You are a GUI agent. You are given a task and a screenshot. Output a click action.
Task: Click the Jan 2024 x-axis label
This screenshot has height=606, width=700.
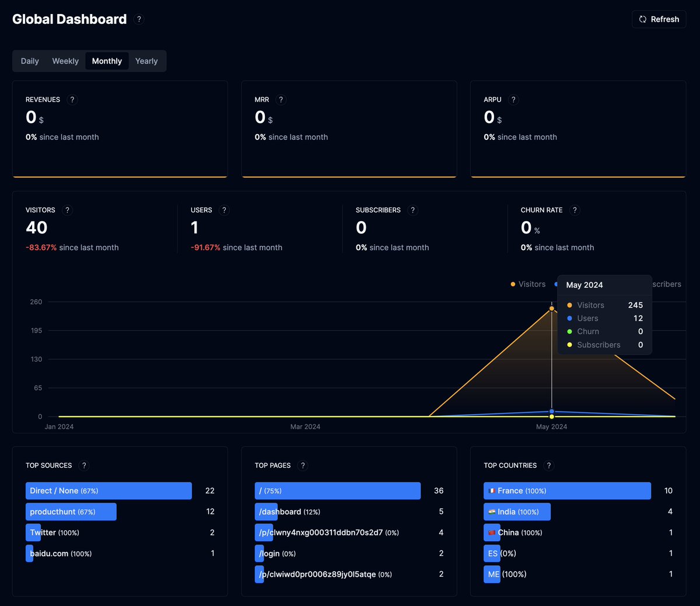tap(59, 427)
